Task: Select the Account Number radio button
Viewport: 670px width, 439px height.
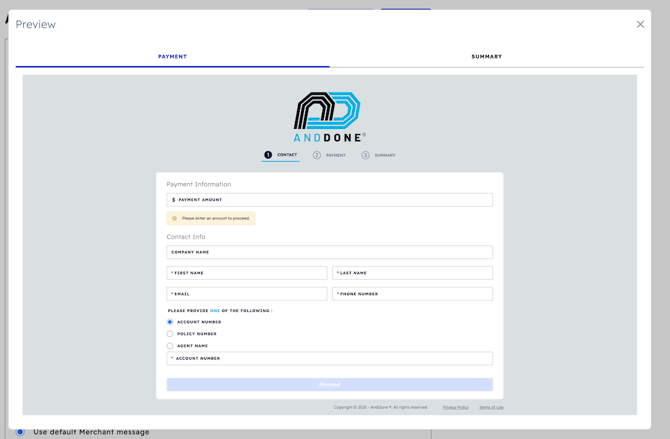Action: click(x=170, y=322)
